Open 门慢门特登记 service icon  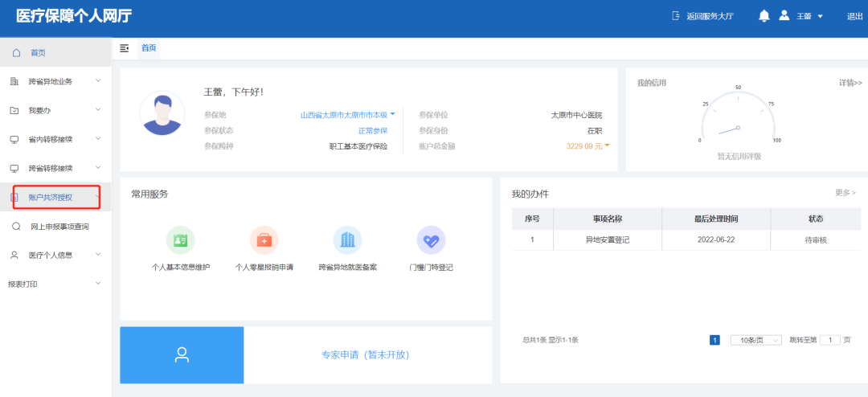point(431,239)
